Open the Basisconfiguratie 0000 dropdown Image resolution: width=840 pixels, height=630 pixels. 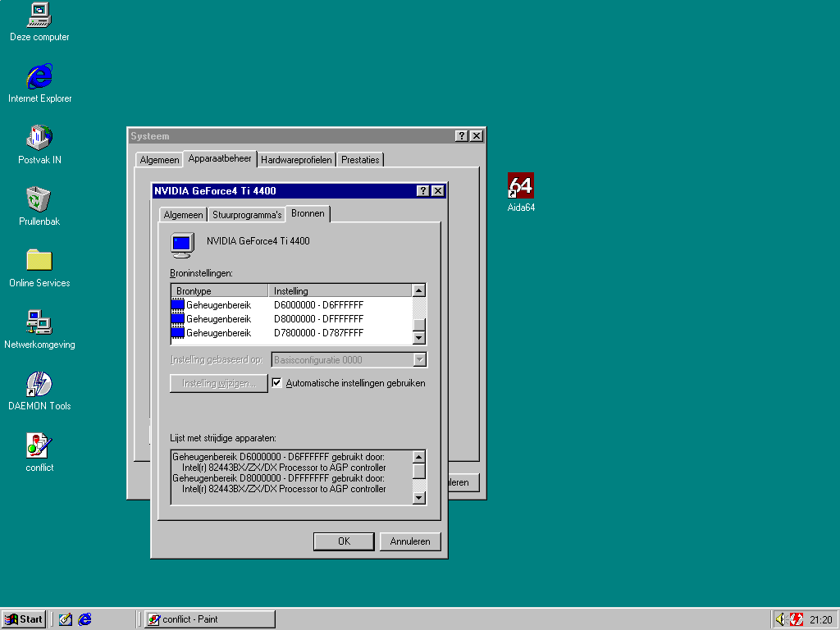(x=419, y=359)
